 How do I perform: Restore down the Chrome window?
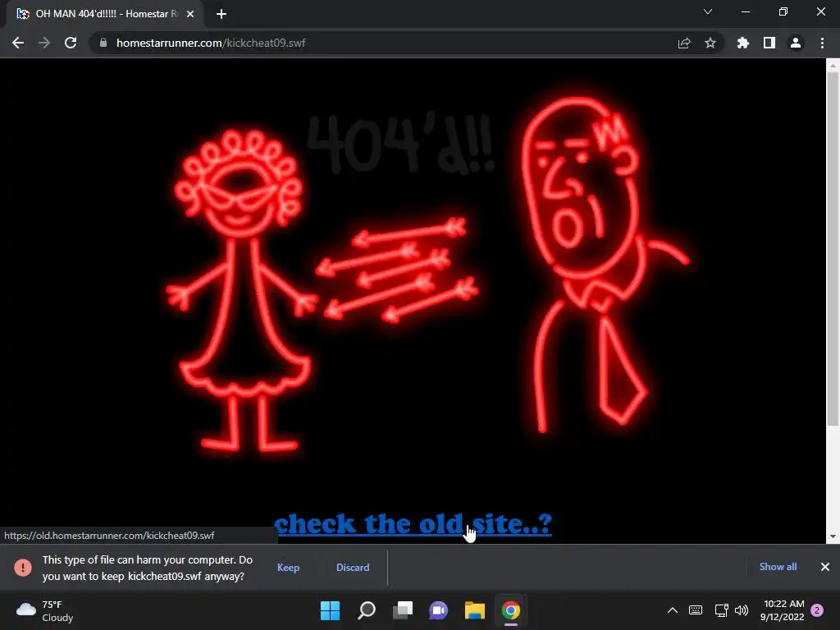[783, 11]
